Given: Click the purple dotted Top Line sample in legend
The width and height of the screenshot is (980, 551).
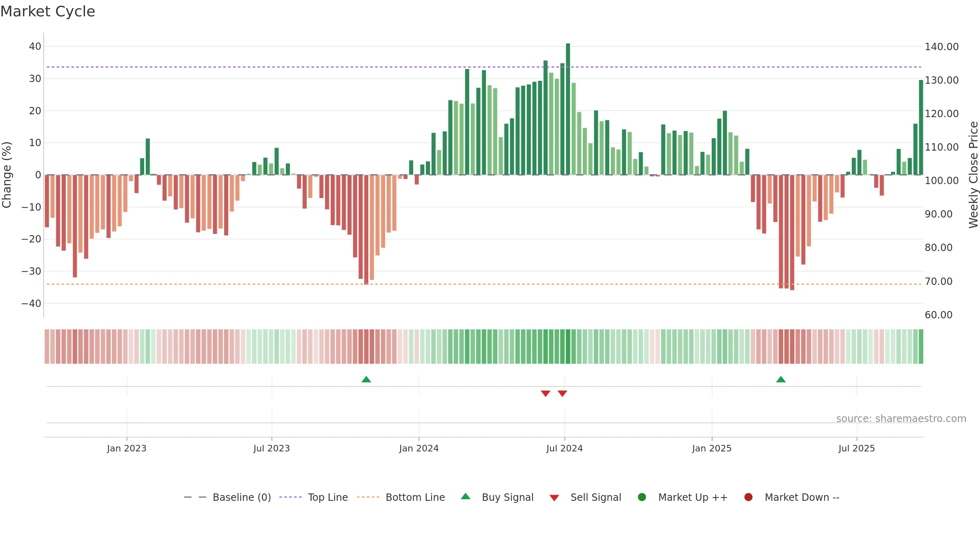Looking at the screenshot, I should [x=290, y=497].
